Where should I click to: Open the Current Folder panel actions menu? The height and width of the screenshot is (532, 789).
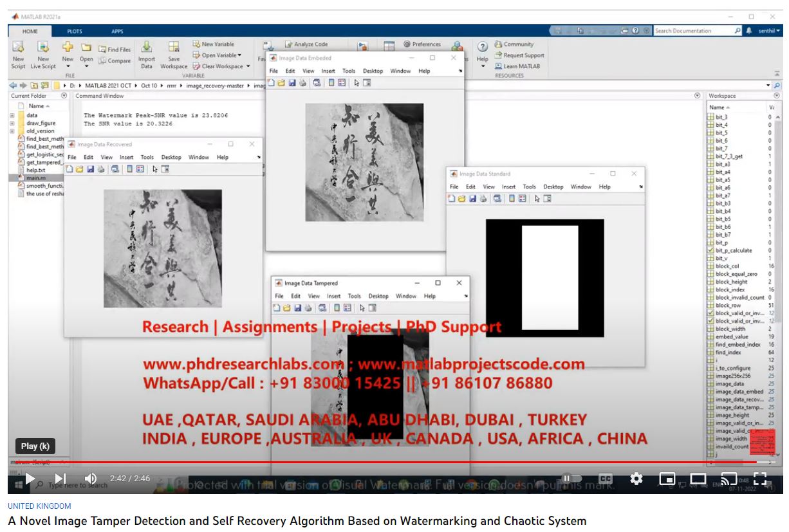pos(64,96)
